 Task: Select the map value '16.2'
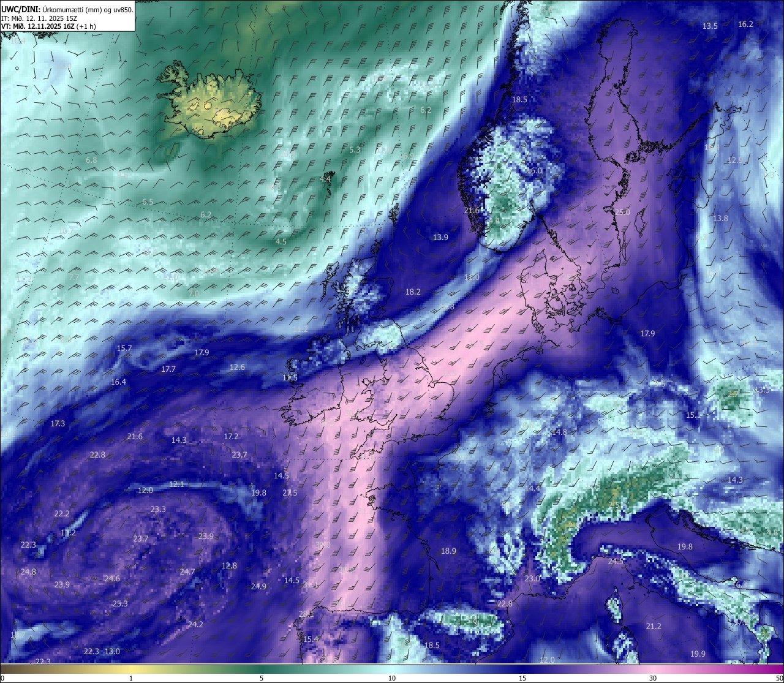click(745, 25)
